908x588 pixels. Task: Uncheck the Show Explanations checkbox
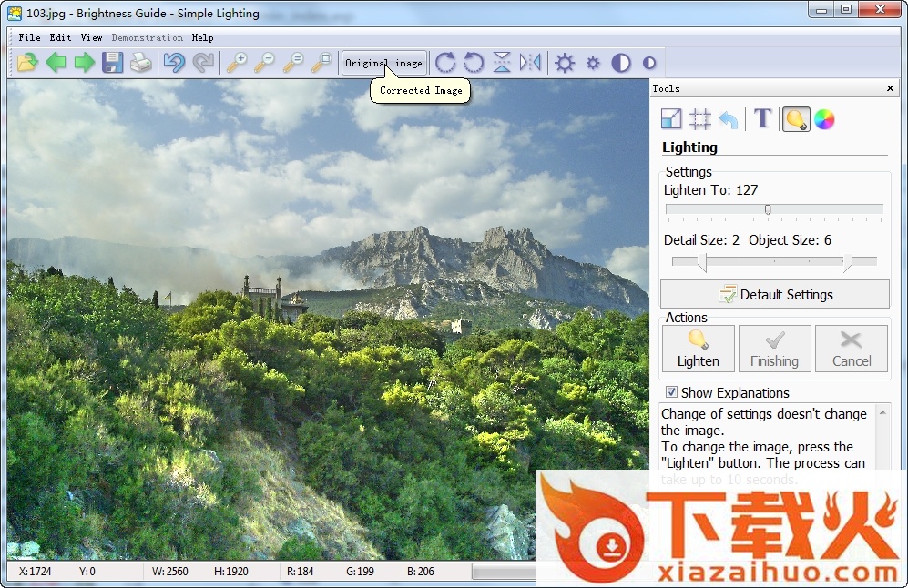coord(671,392)
